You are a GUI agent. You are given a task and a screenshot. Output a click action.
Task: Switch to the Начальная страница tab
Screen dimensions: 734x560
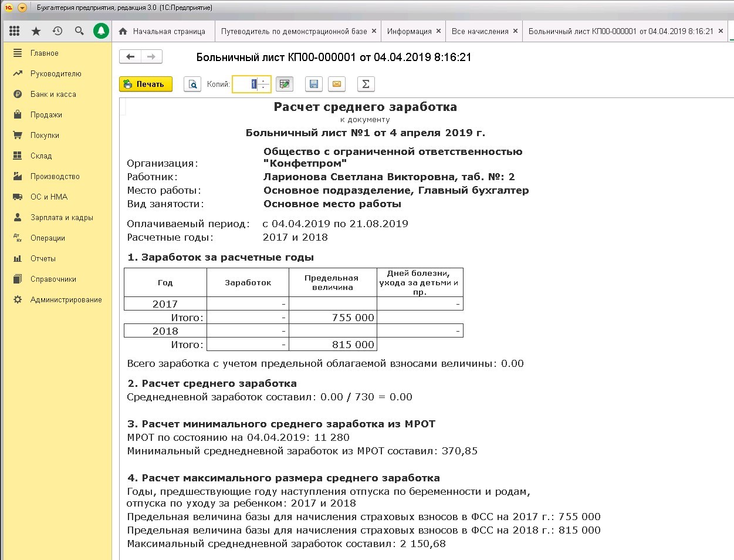(x=163, y=32)
